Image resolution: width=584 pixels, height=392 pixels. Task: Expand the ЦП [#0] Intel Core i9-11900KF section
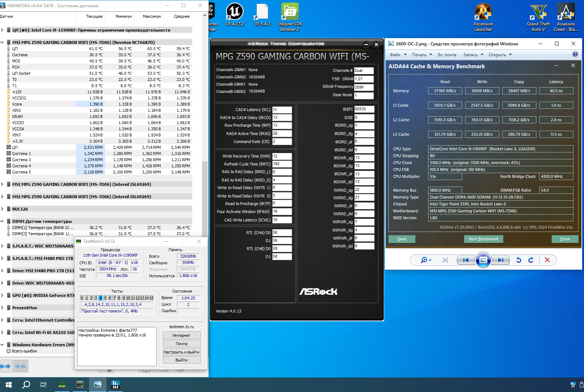tap(3, 30)
